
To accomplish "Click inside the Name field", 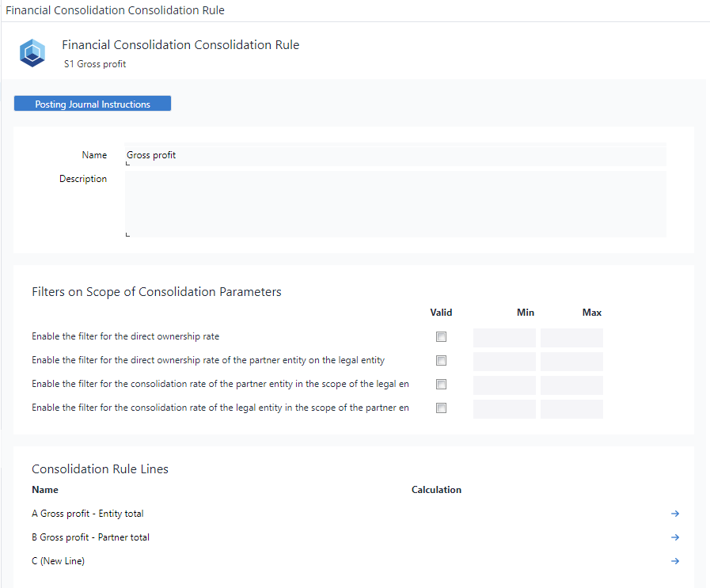I will pos(317,154).
